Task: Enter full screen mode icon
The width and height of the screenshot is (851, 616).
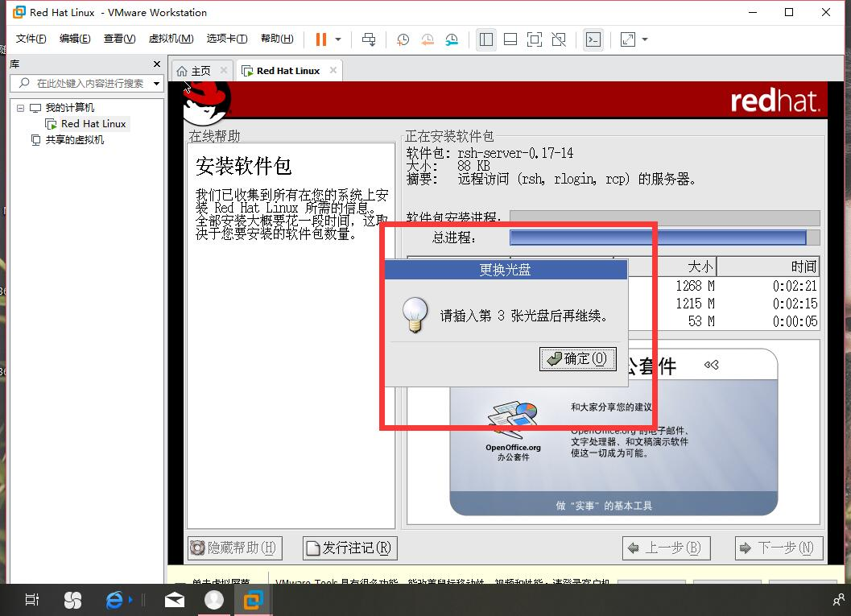Action: pos(535,39)
